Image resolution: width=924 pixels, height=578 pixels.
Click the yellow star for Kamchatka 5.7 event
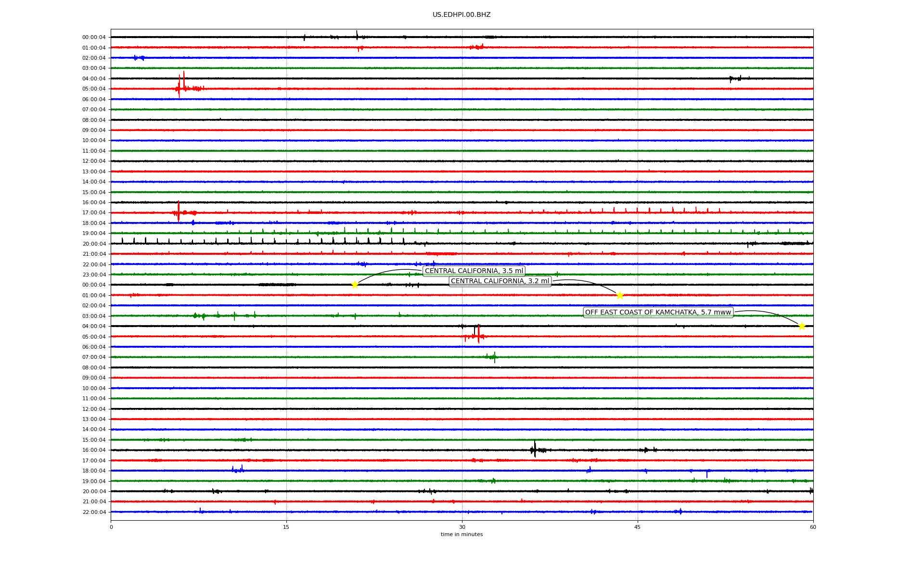(802, 326)
